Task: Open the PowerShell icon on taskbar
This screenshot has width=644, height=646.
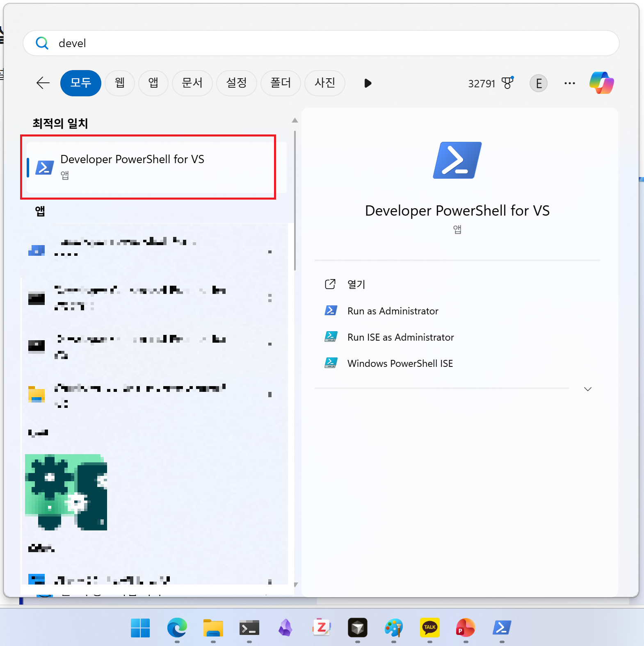Action: (502, 628)
